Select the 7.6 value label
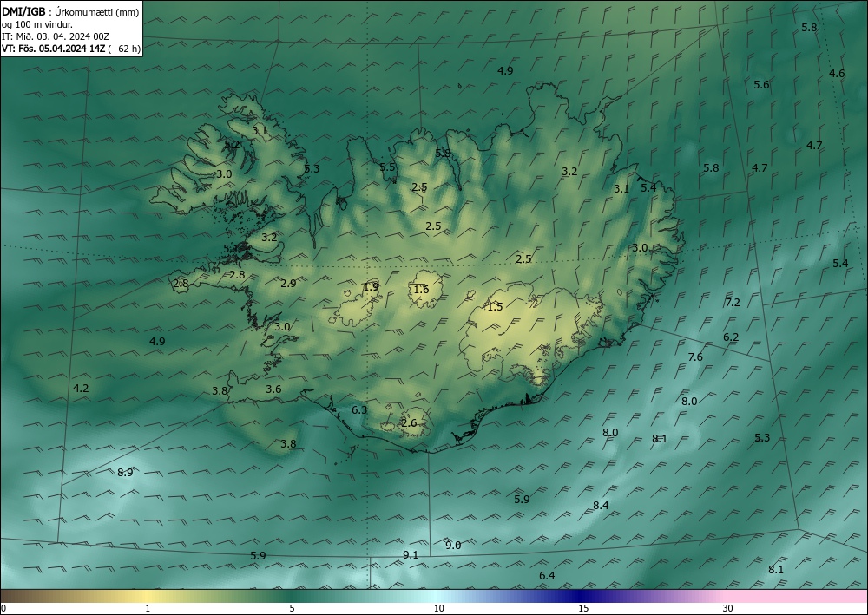 click(694, 357)
